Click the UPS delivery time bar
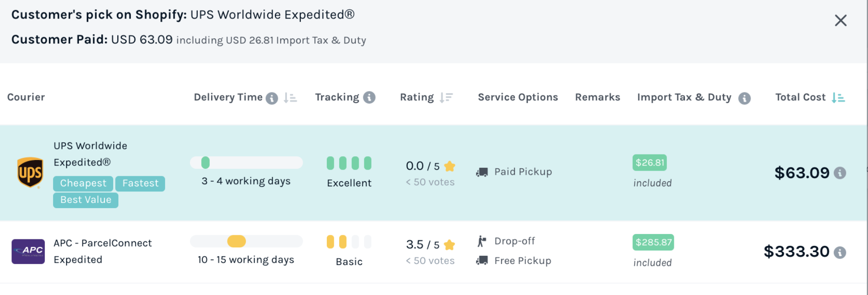The image size is (868, 295). pos(246,163)
